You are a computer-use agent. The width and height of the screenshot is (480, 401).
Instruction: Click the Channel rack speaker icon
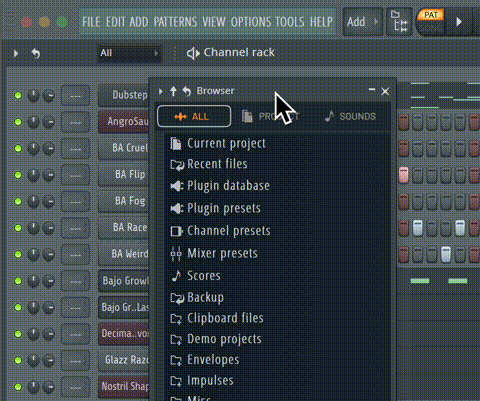[193, 53]
